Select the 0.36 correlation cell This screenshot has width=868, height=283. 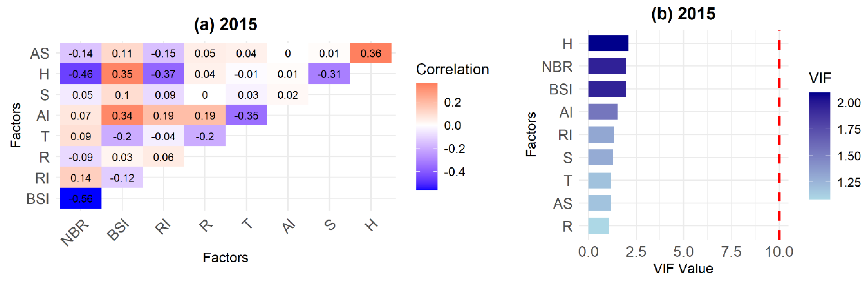click(x=371, y=53)
